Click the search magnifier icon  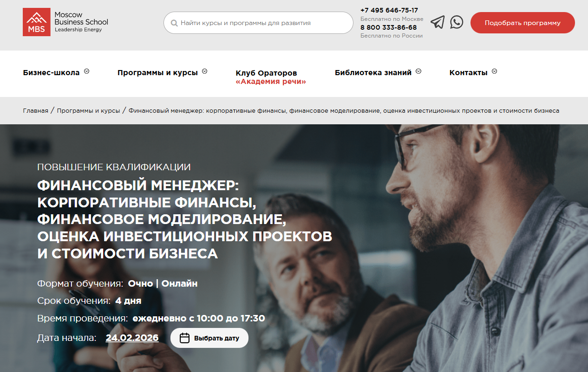pyautogui.click(x=174, y=23)
